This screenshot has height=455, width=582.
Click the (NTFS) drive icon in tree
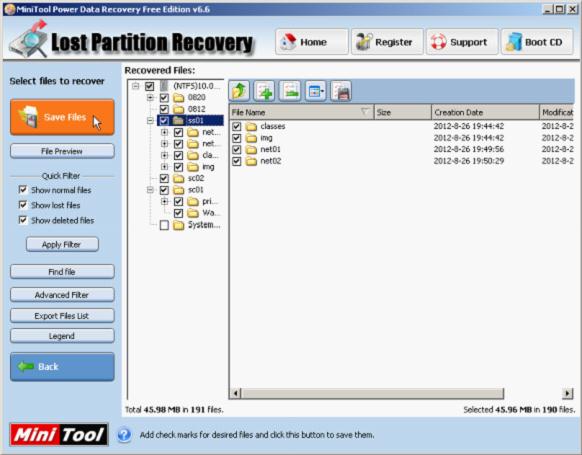click(164, 86)
